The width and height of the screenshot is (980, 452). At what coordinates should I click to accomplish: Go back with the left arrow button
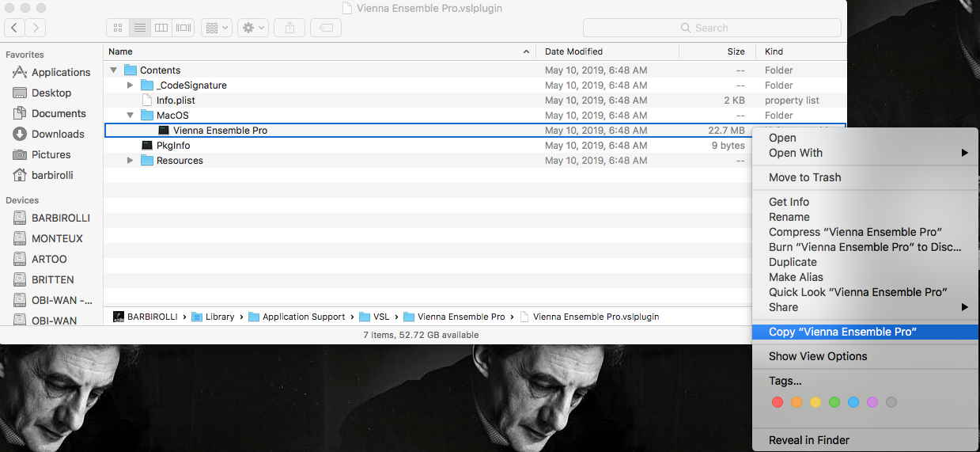click(15, 28)
